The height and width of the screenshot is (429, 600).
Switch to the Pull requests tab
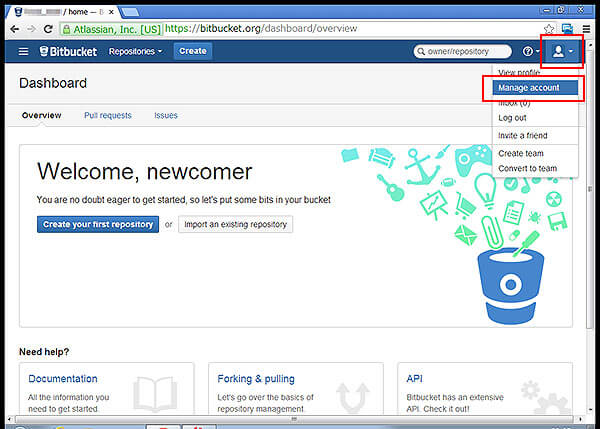pyautogui.click(x=108, y=115)
